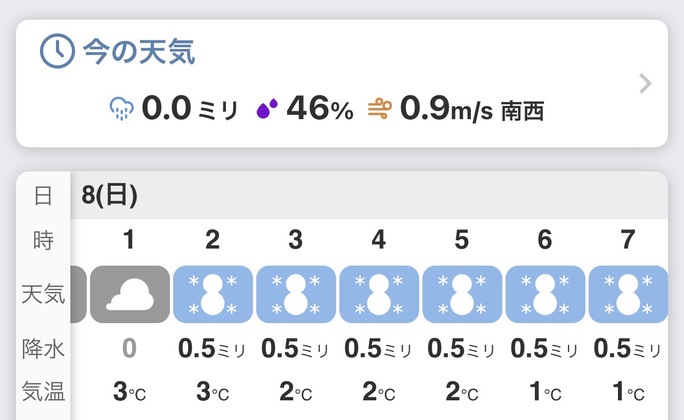This screenshot has width=684, height=420.
Task: Click the purple humidity droplet icon
Action: (x=267, y=109)
